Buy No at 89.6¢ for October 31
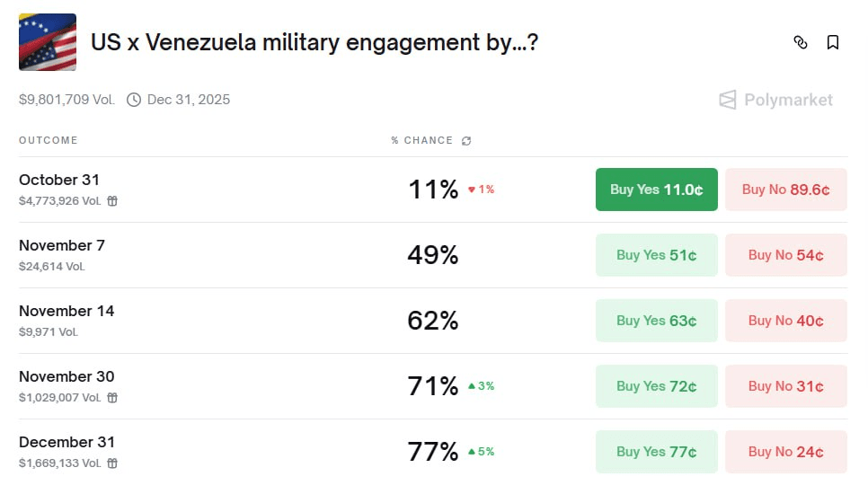This screenshot has height=494, width=868. (785, 190)
